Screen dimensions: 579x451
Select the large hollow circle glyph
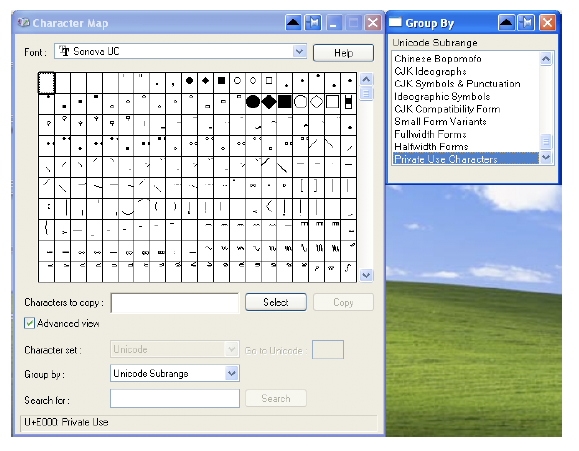301,102
